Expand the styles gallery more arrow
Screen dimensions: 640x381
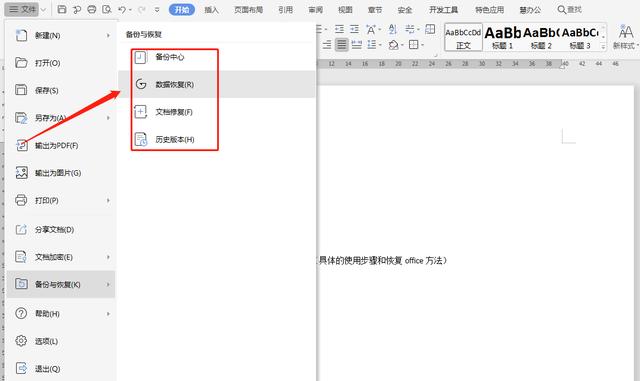click(x=603, y=47)
